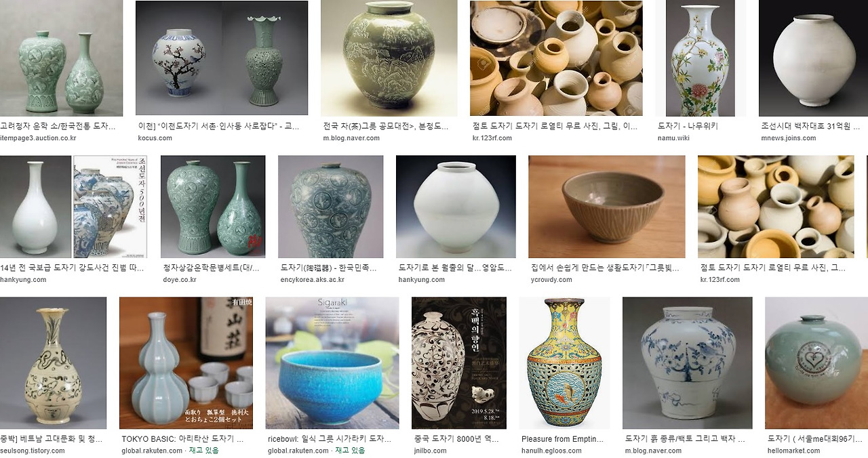Open the turquoise ricebowl Sigaraki image
This screenshot has height=458, width=868.
[332, 363]
